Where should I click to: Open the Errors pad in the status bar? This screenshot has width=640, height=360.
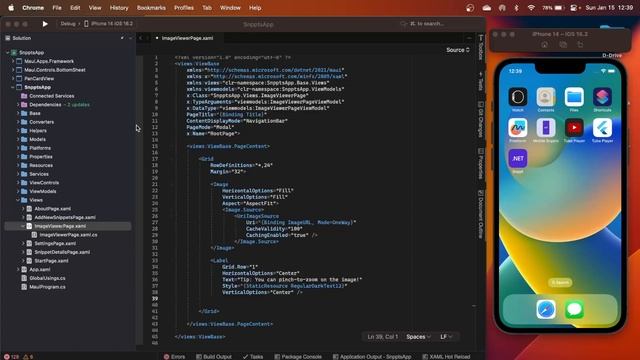pyautogui.click(x=174, y=357)
